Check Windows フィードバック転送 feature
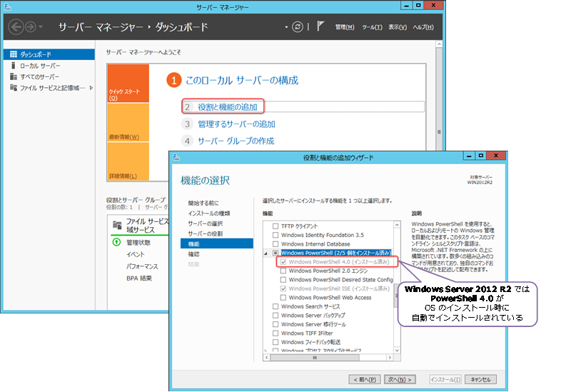The height and width of the screenshot is (392, 571). tap(276, 342)
